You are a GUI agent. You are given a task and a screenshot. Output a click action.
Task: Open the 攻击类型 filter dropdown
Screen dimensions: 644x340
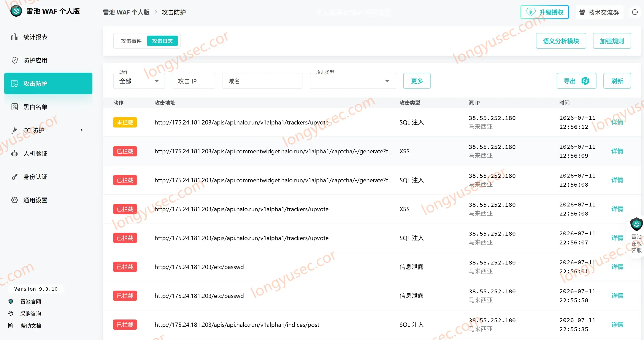click(x=353, y=81)
